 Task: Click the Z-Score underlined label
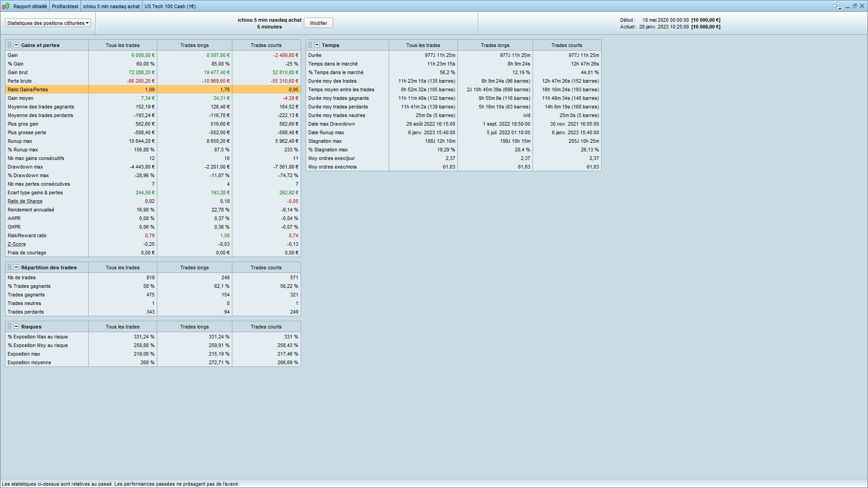17,244
